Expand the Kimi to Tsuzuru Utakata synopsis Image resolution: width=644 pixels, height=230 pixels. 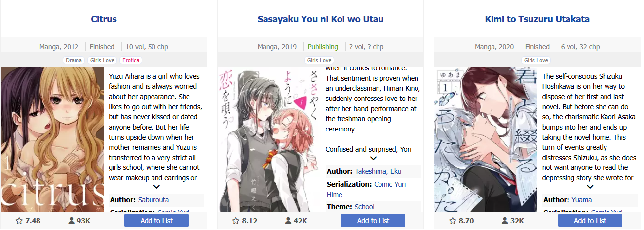(x=590, y=187)
